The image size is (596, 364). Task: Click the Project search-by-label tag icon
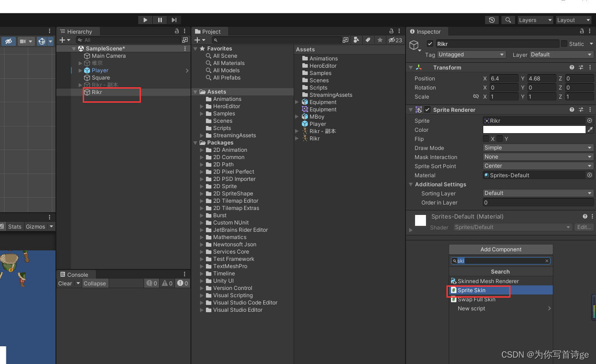[368, 40]
